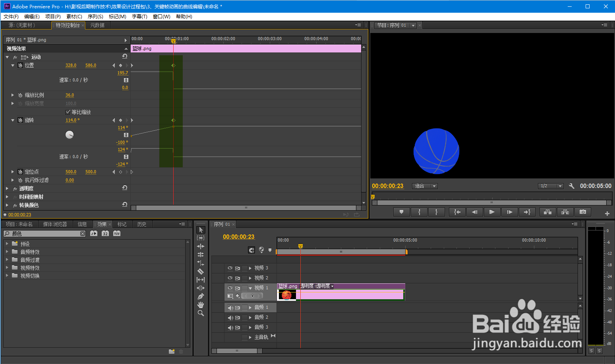Reset the Motion (运动) effect
615x364 pixels.
(x=125, y=57)
